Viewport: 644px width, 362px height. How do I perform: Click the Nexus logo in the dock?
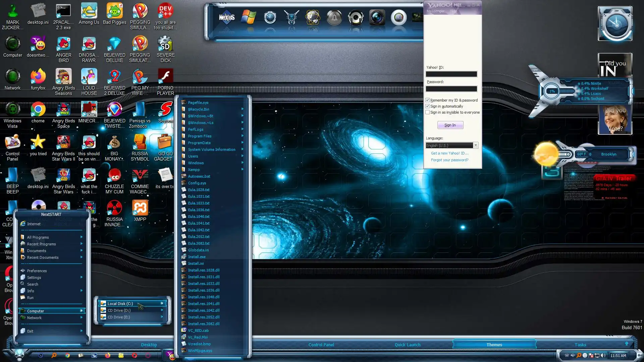[227, 17]
